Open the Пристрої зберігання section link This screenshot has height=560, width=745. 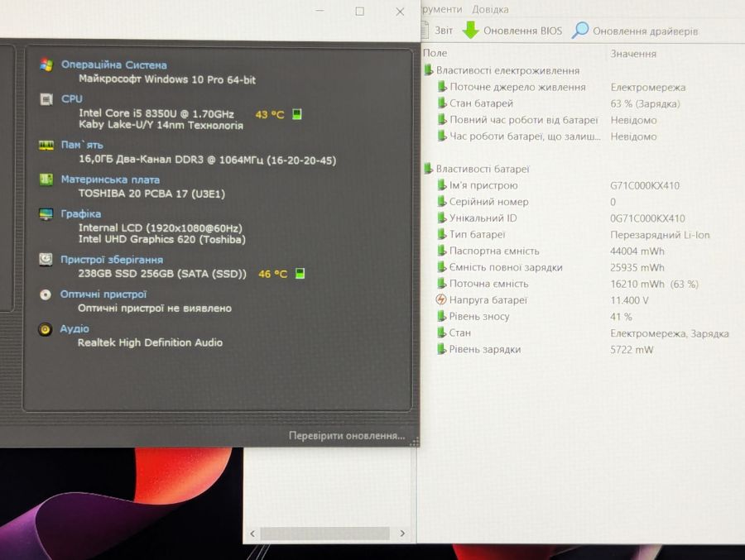pyautogui.click(x=112, y=260)
